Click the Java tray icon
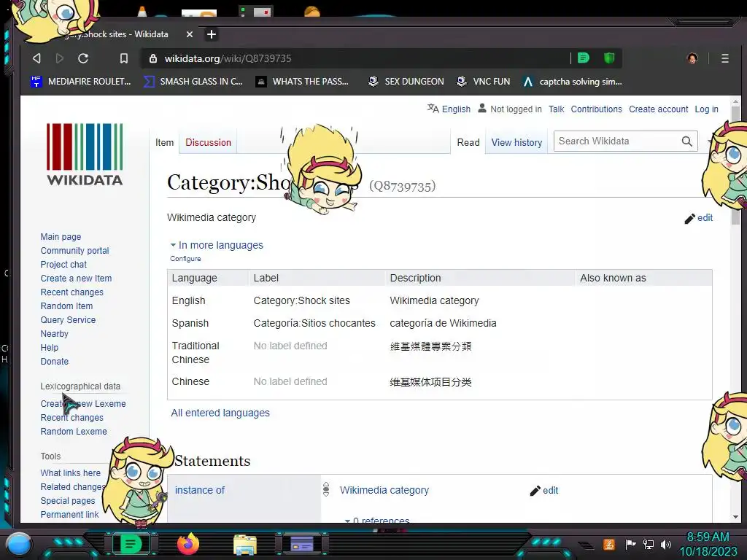The width and height of the screenshot is (747, 560). pos(609,544)
